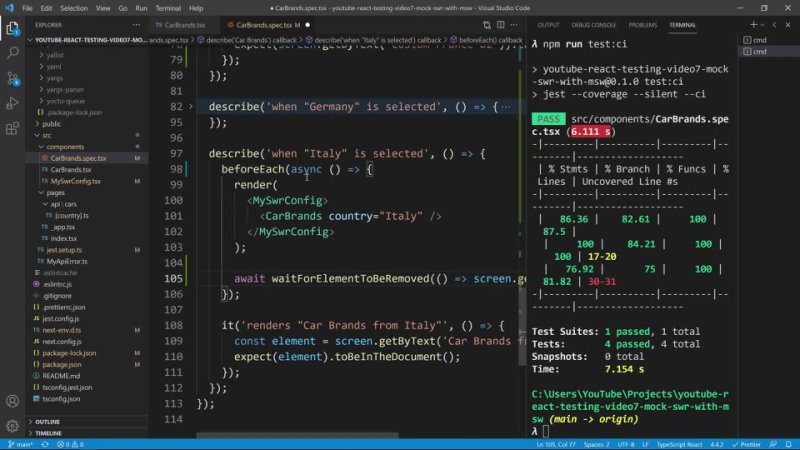Image resolution: width=800 pixels, height=450 pixels.
Task: Click the feedback icon in status bar
Action: click(x=773, y=444)
